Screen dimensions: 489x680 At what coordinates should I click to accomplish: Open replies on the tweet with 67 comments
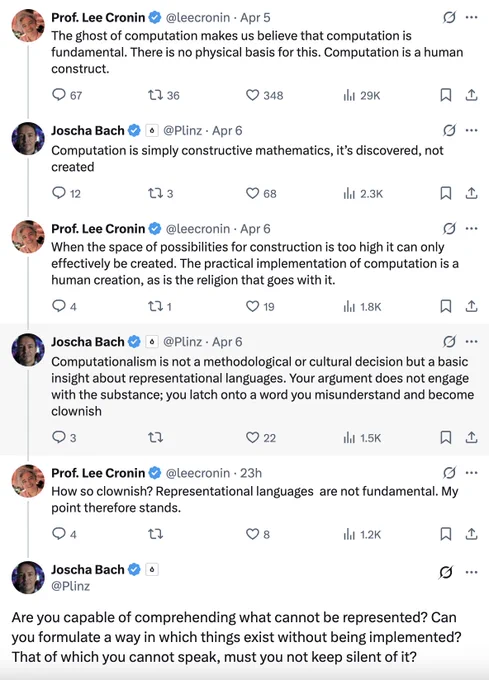point(67,95)
